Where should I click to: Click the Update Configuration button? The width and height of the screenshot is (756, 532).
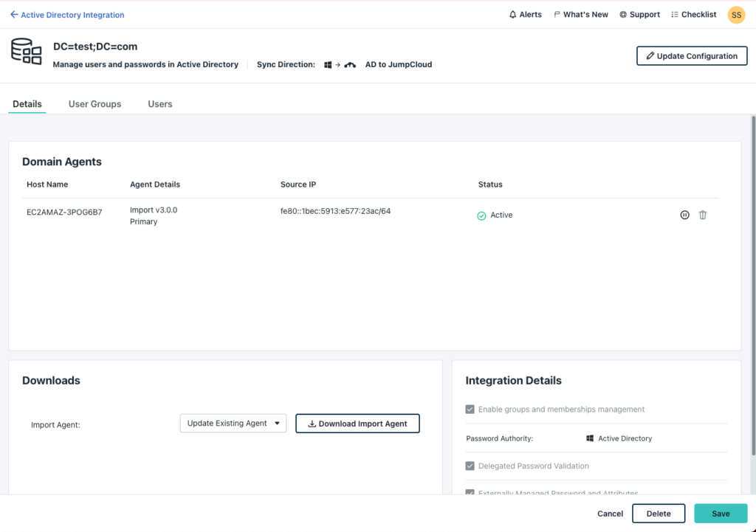(x=692, y=56)
